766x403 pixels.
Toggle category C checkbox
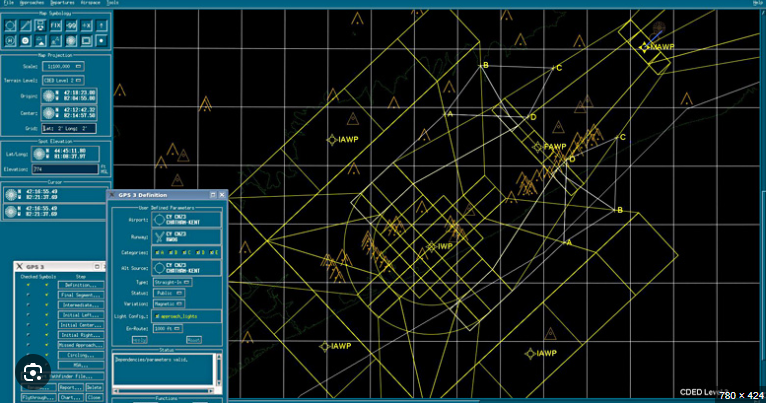pos(184,253)
